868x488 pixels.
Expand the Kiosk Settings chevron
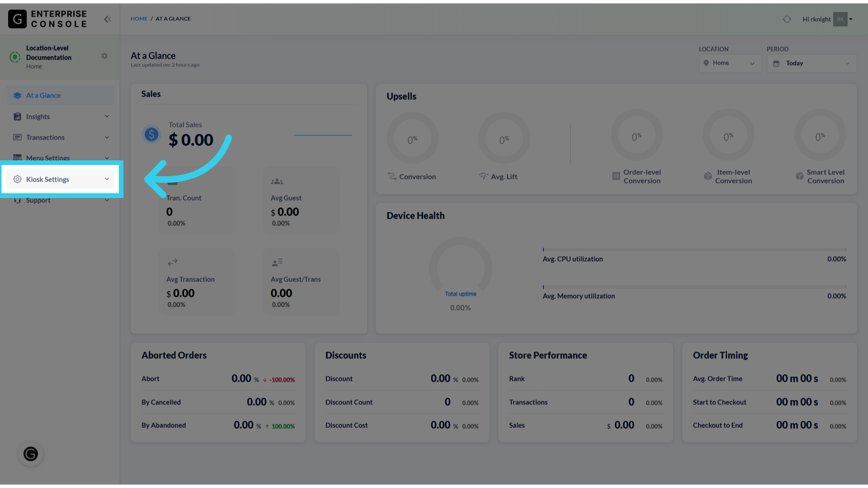tap(107, 179)
